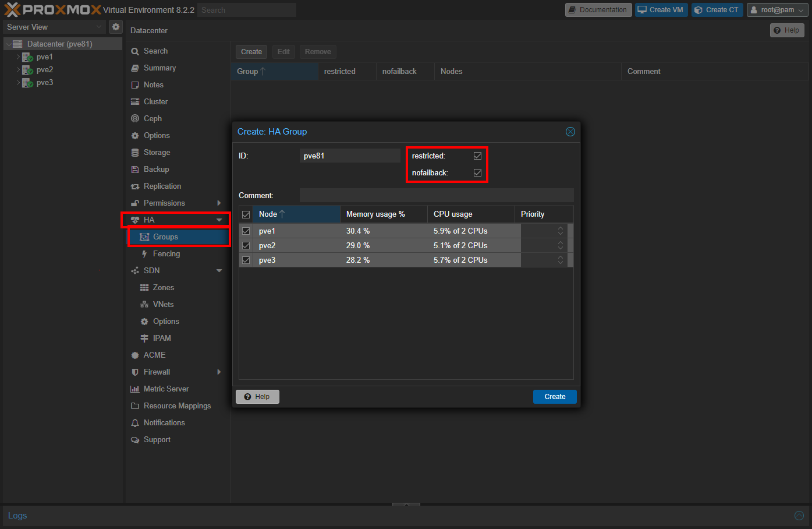Open the Groups menu item
The width and height of the screenshot is (812, 529).
coord(179,237)
